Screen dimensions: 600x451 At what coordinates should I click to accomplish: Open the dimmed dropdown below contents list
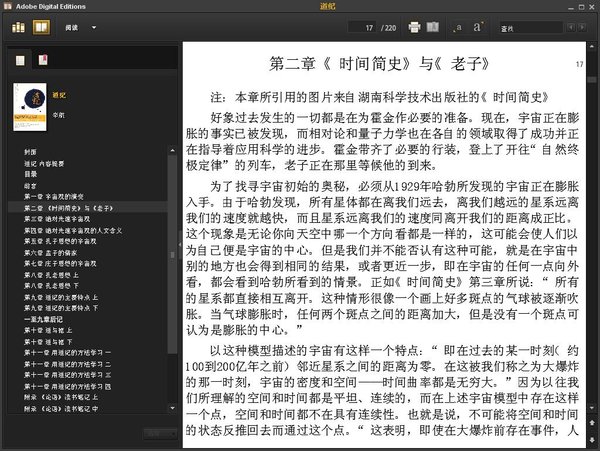[x=160, y=434]
